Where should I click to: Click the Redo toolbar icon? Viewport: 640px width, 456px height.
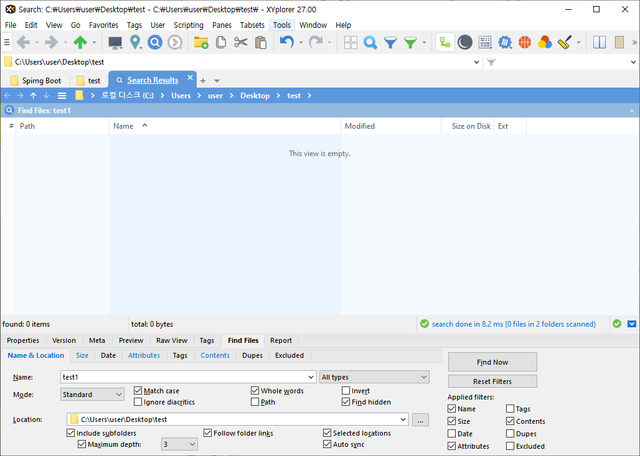pos(316,42)
